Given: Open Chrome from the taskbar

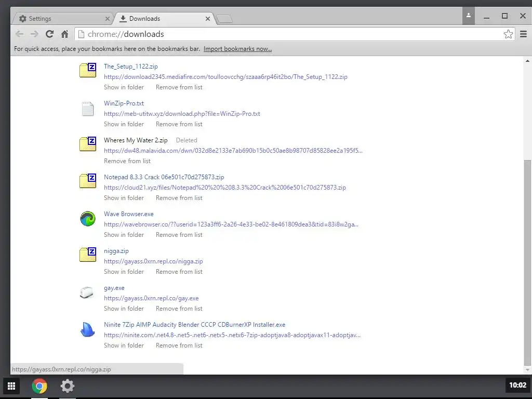Looking at the screenshot, I should click(39, 386).
